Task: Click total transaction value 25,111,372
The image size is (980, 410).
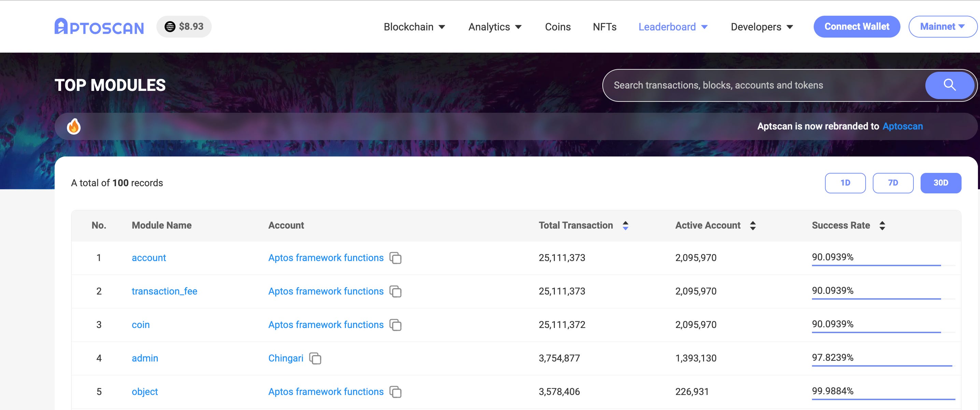Action: coord(562,325)
